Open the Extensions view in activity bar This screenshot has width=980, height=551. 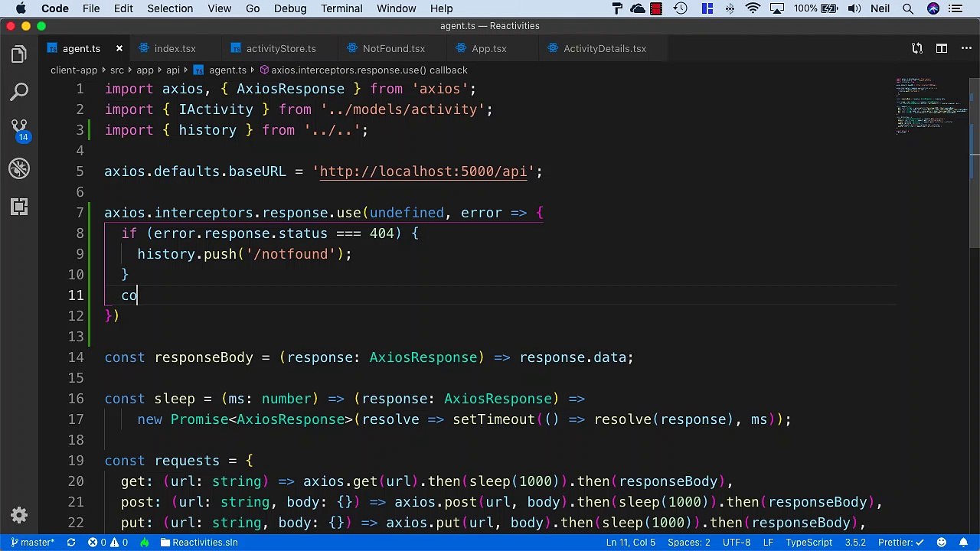click(x=19, y=207)
